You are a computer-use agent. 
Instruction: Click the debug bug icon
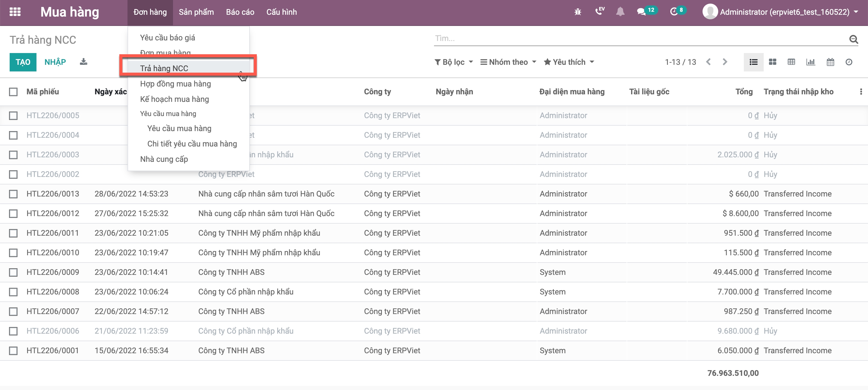tap(577, 12)
